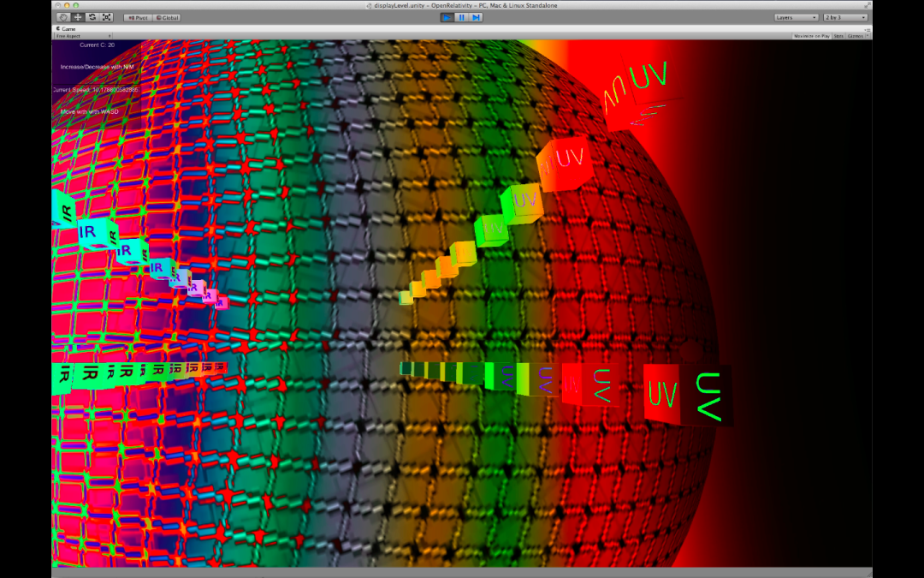The image size is (924, 578).
Task: Open the Layers dropdown
Action: (x=797, y=18)
